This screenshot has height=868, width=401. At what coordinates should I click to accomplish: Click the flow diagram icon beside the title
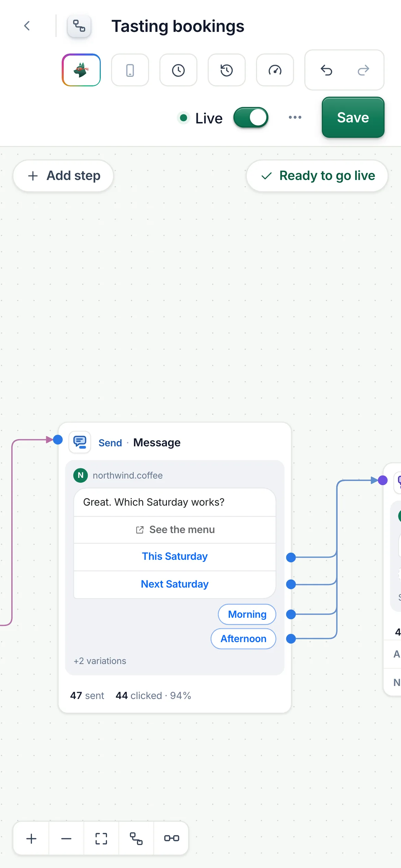tap(79, 26)
